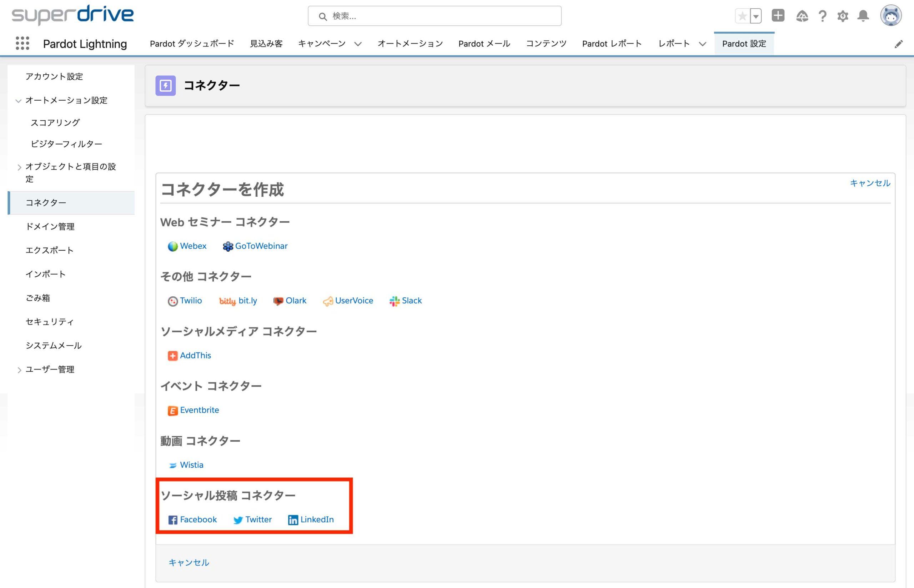
Task: Click the top-right キャンセル link
Action: click(x=870, y=183)
